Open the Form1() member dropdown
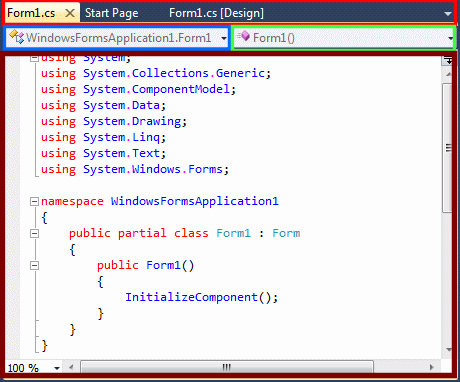 click(451, 38)
